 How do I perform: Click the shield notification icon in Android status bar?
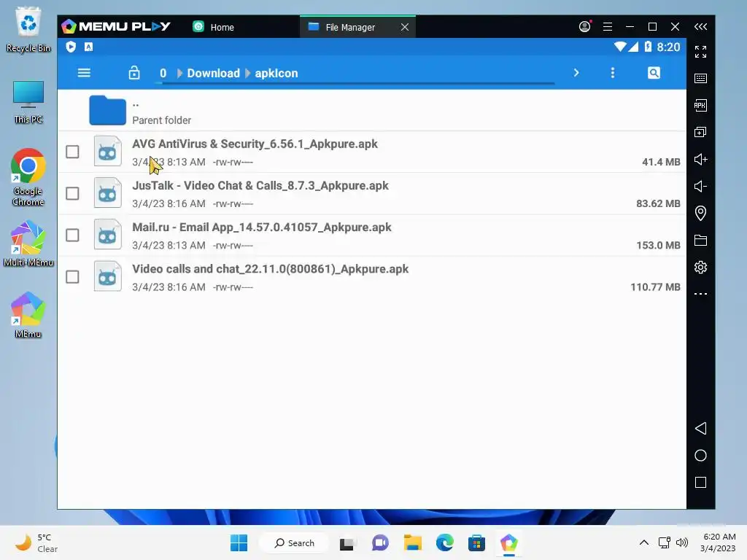(71, 47)
